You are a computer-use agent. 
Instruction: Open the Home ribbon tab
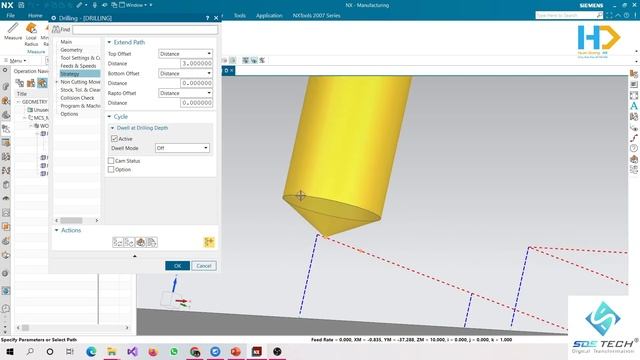coord(35,15)
